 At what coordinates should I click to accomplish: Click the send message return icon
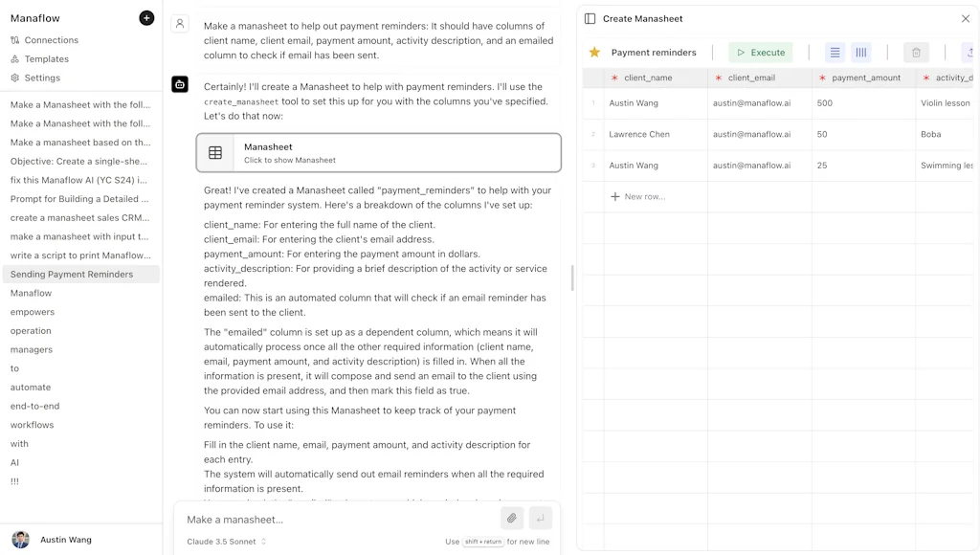pos(540,518)
